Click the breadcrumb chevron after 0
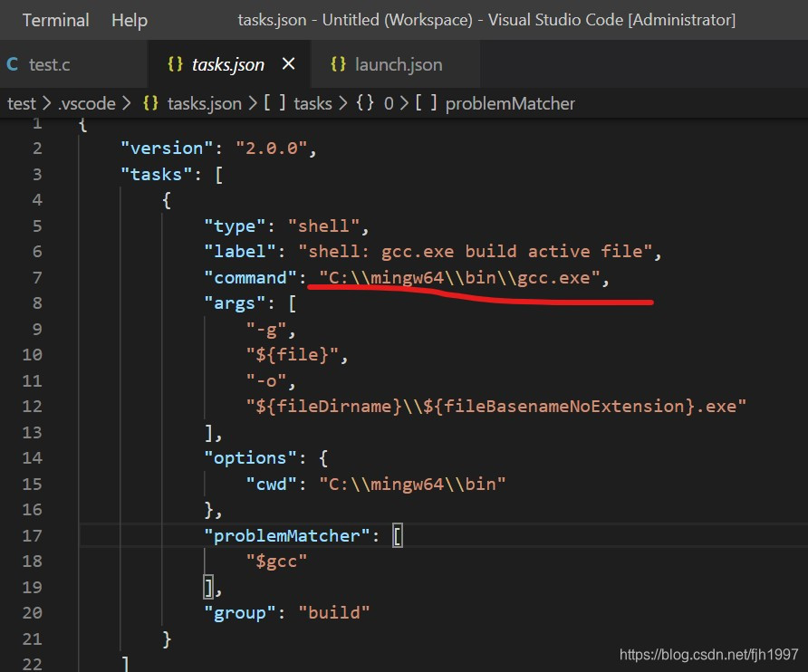 [x=405, y=103]
